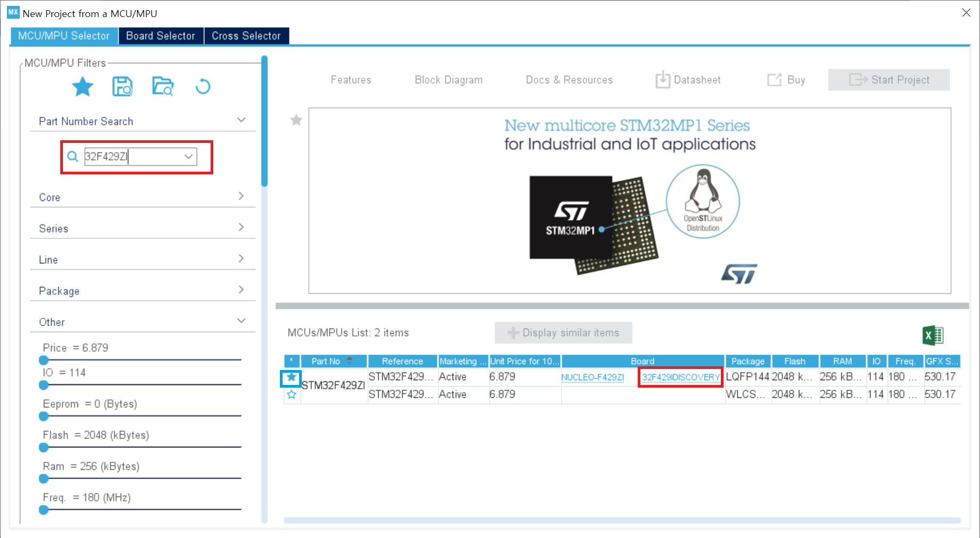980x538 pixels.
Task: Adjust the Ram slider handle
Action: click(44, 479)
